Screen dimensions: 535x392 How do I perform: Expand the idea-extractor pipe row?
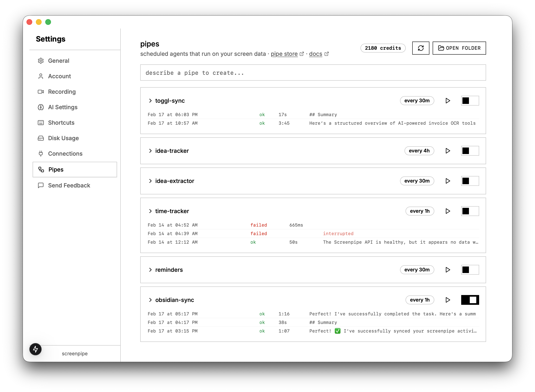click(x=150, y=181)
